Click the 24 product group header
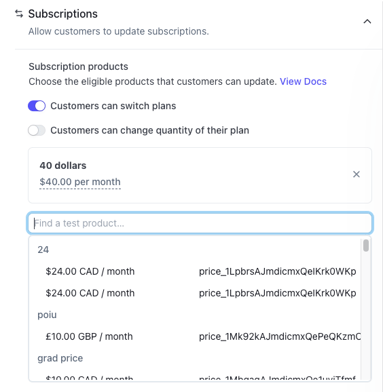Viewport: 383px width, 392px height. coord(43,250)
